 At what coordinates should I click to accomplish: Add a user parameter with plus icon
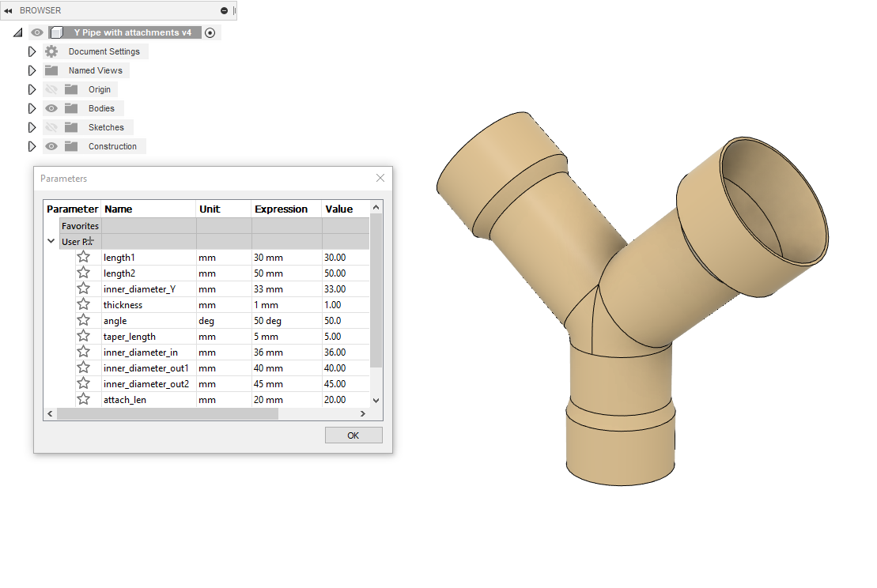click(90, 242)
